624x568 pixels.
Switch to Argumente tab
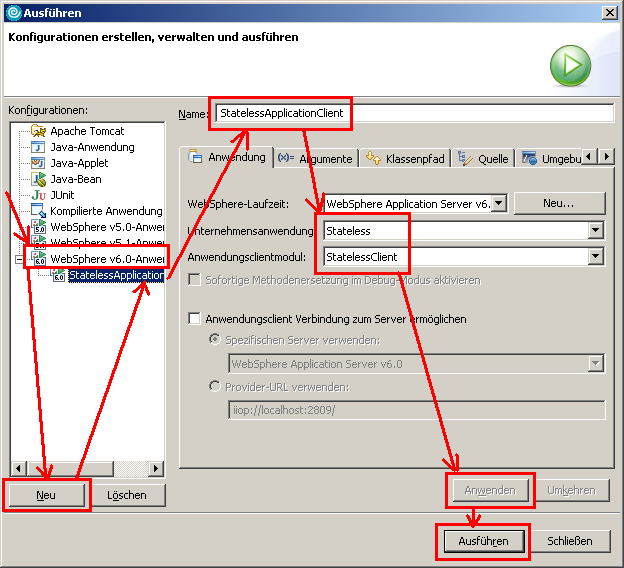click(316, 158)
